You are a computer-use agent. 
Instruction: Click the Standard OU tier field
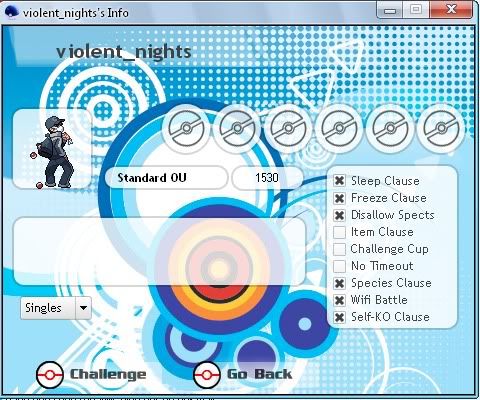click(x=166, y=178)
